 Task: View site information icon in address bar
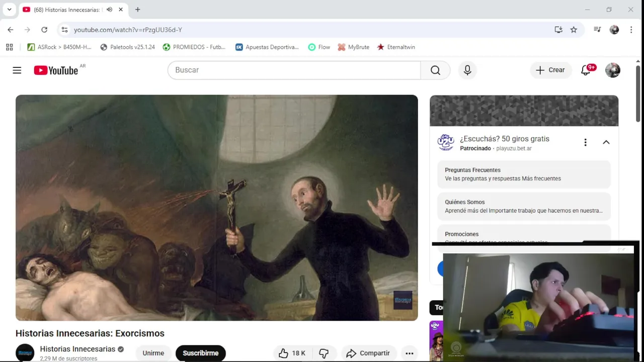[x=64, y=30]
